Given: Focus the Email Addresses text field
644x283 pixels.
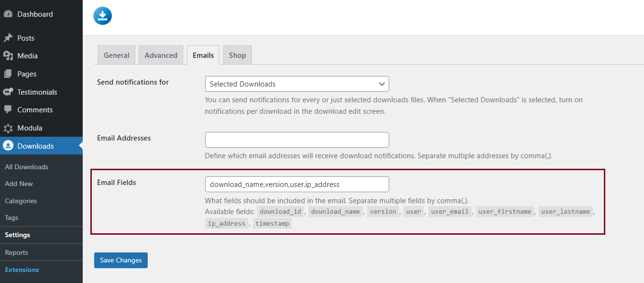Looking at the screenshot, I should point(297,140).
